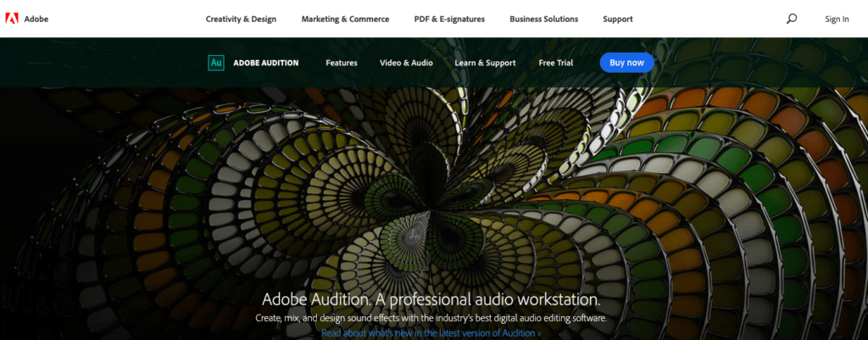Open the Support menu
The width and height of the screenshot is (868, 340).
(x=618, y=19)
